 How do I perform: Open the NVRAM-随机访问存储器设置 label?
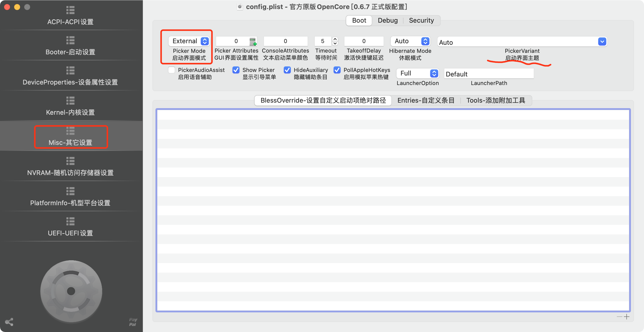(70, 173)
